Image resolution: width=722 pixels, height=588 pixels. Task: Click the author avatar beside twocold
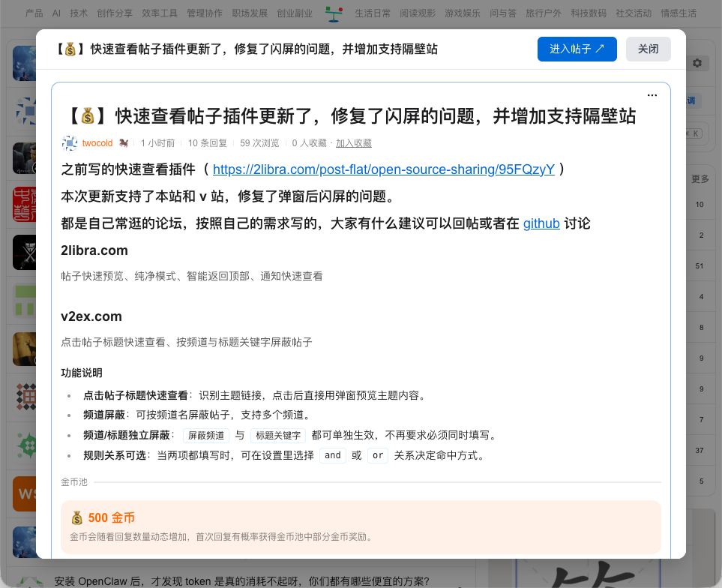point(69,143)
